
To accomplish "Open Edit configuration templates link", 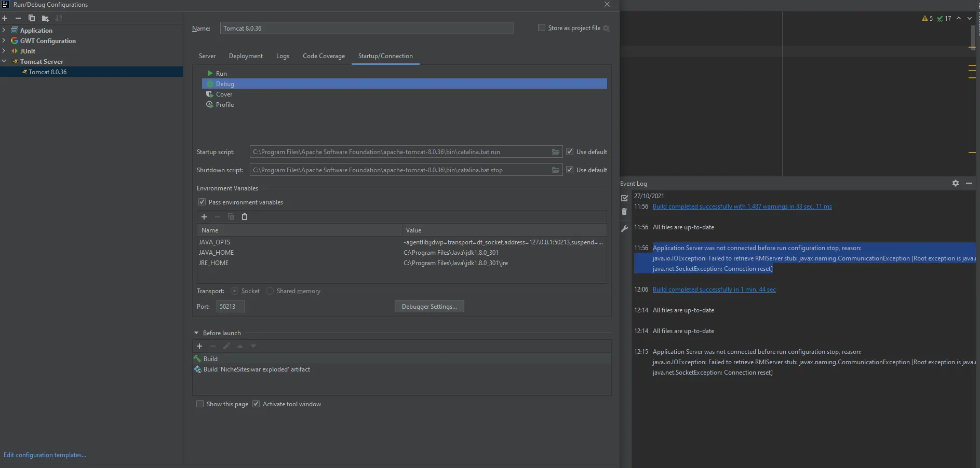I will coord(45,455).
